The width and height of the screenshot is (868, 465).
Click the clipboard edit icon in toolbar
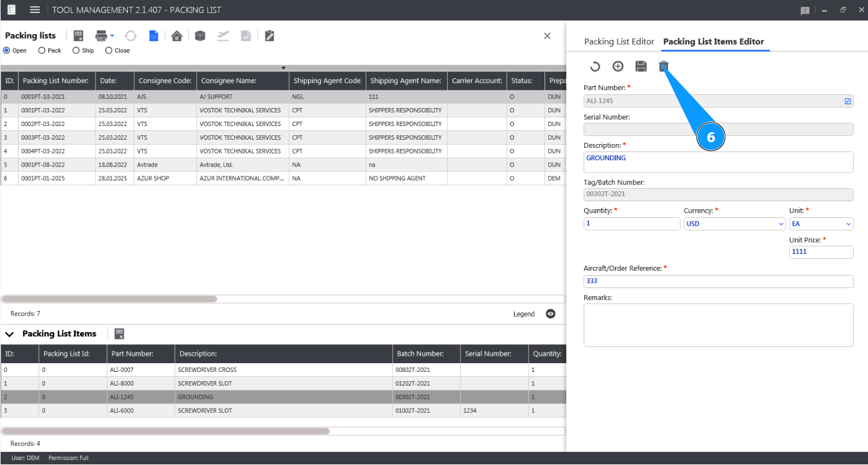pos(269,36)
